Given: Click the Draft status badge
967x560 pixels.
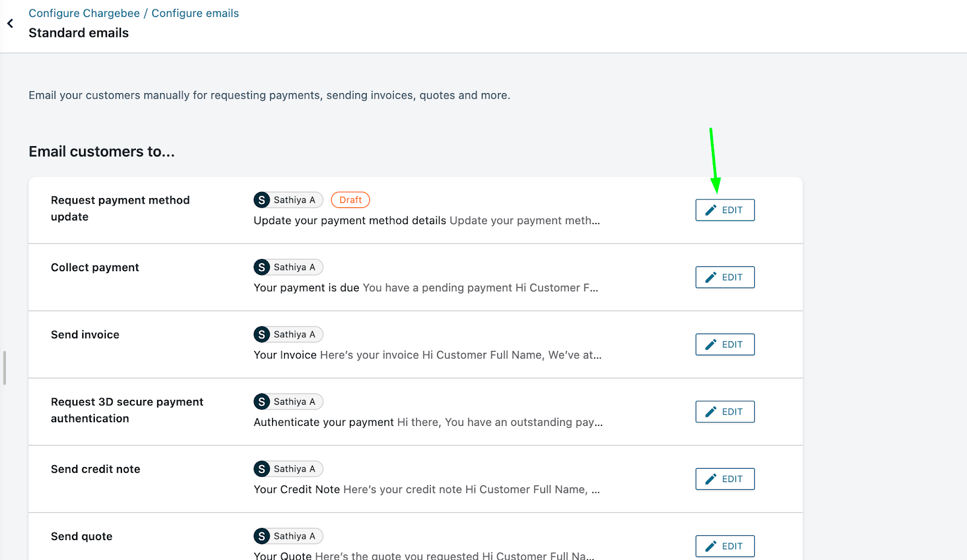Looking at the screenshot, I should [x=351, y=200].
